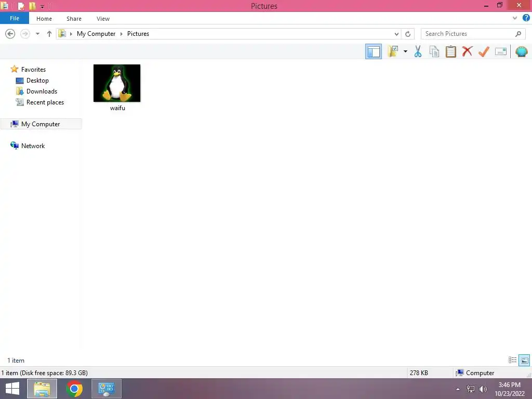Image resolution: width=532 pixels, height=399 pixels.
Task: Switch to the details view
Action: (x=512, y=360)
